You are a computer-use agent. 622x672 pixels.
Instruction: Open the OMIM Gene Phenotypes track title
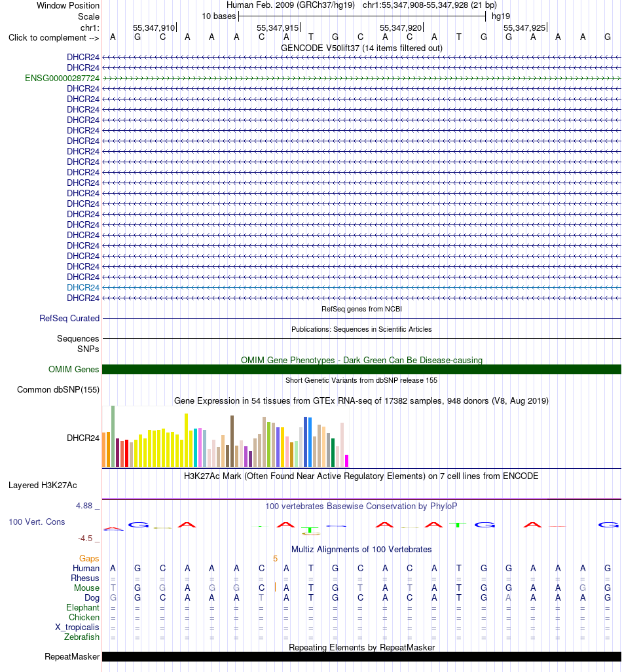pyautogui.click(x=361, y=360)
